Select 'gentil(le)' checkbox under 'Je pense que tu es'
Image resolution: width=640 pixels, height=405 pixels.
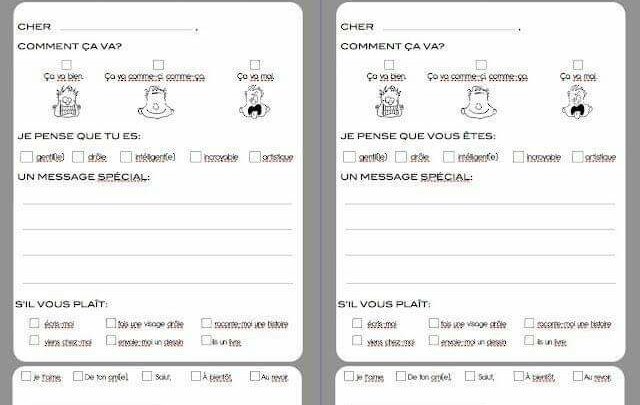point(26,157)
